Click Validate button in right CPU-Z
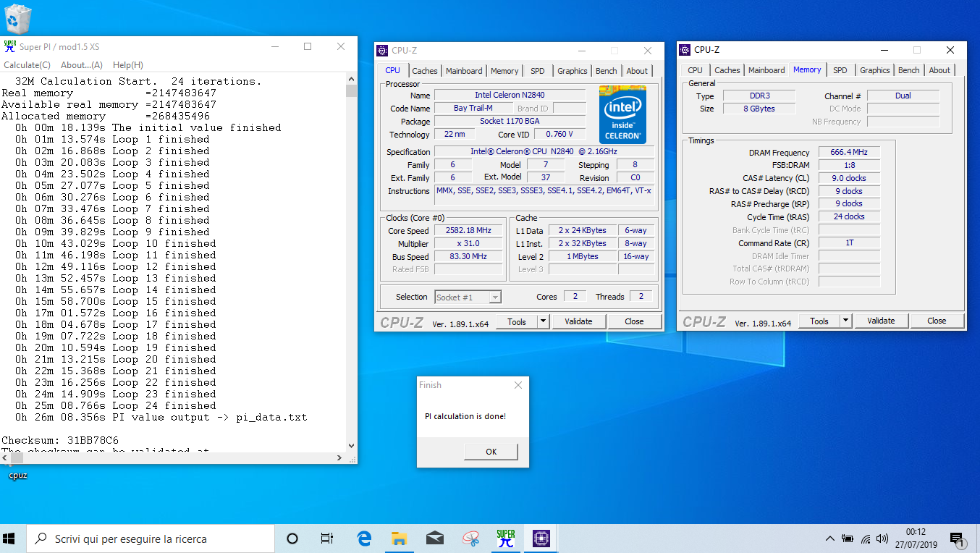Viewport: 980px width, 553px height. (x=881, y=321)
